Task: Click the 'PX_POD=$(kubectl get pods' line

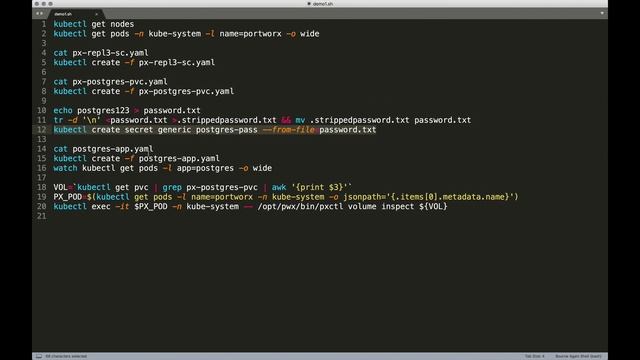Action: [286, 197]
